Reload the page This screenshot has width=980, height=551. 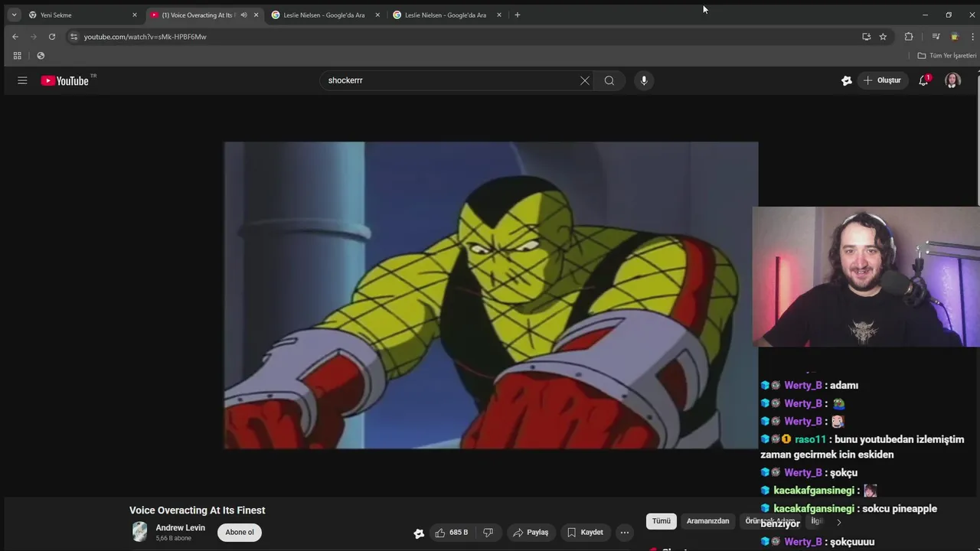(52, 37)
